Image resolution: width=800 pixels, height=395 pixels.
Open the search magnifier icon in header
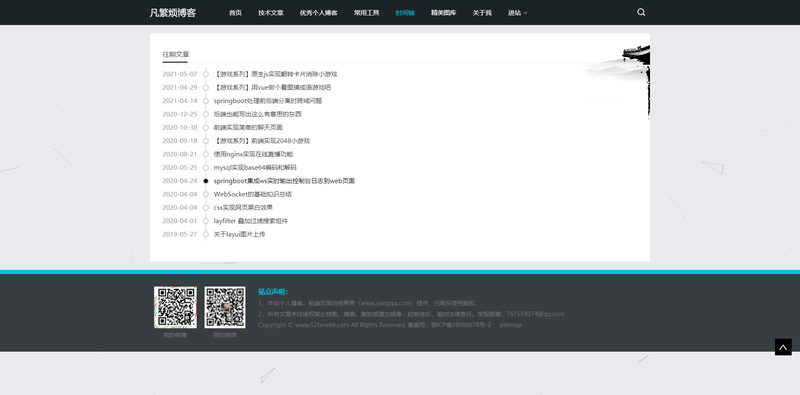(x=641, y=12)
